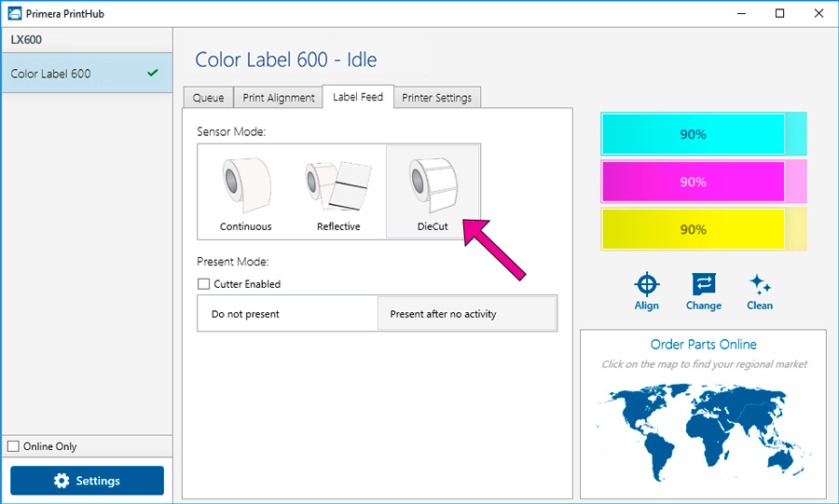Click the Order Parts Online heading
The image size is (839, 504).
tap(703, 344)
